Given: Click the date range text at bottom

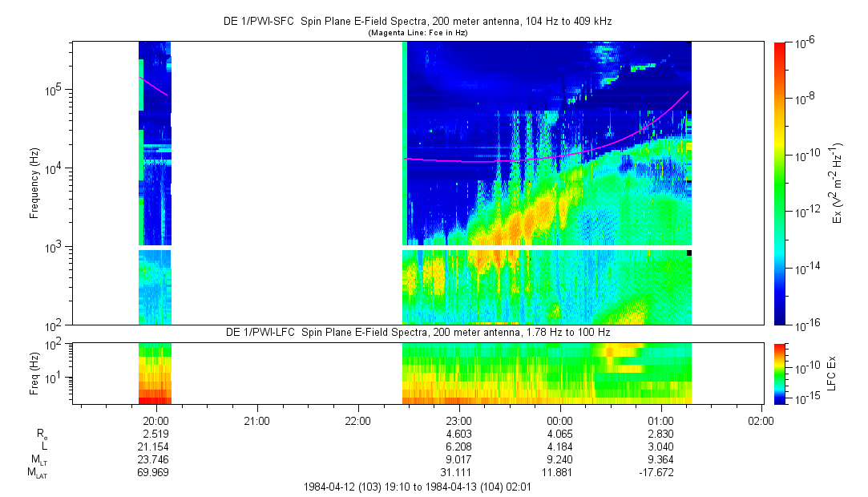Looking at the screenshot, I should (x=417, y=487).
